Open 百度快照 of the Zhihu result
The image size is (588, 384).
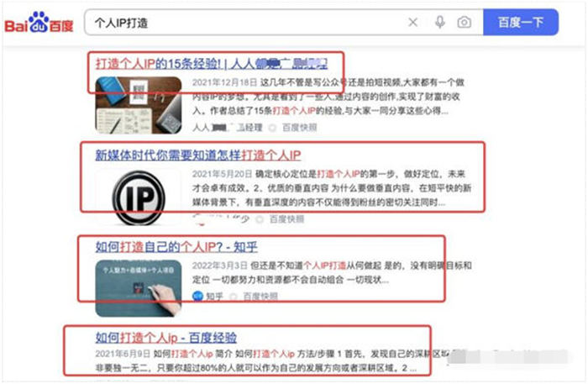pos(260,297)
